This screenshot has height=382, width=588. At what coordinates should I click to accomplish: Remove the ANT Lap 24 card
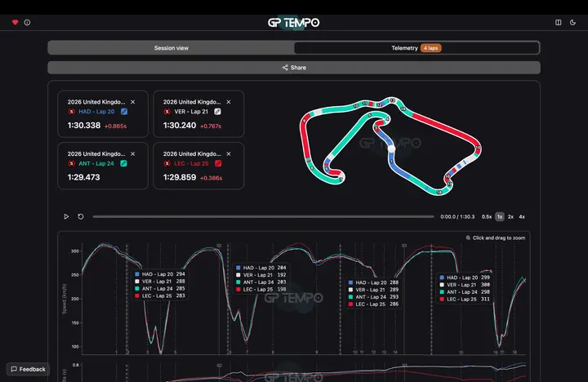pos(133,154)
